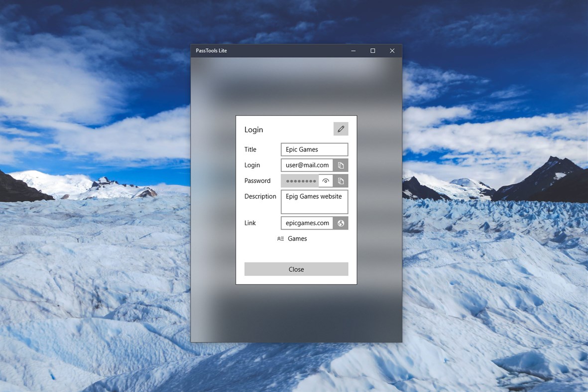Click the PassTools Lite title bar text
Viewport: 588px width, 392px height.
pos(211,50)
